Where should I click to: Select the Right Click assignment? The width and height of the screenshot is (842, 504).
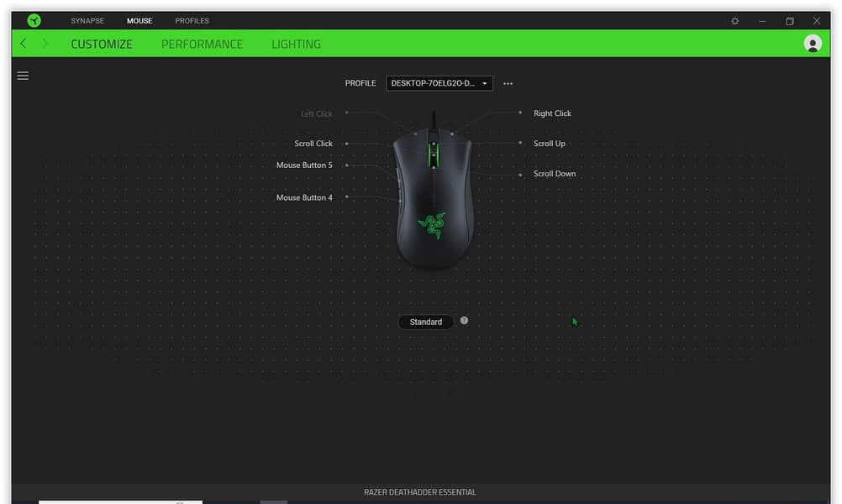click(552, 113)
